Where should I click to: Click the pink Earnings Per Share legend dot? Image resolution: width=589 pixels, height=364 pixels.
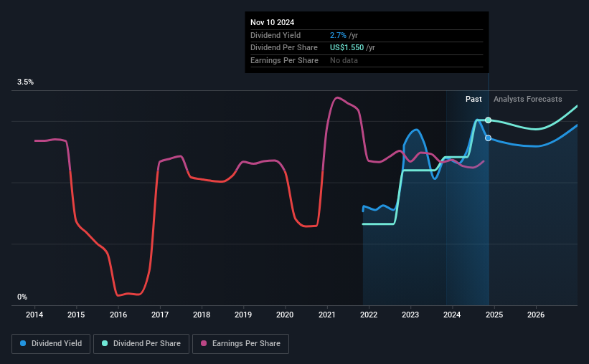(x=204, y=343)
